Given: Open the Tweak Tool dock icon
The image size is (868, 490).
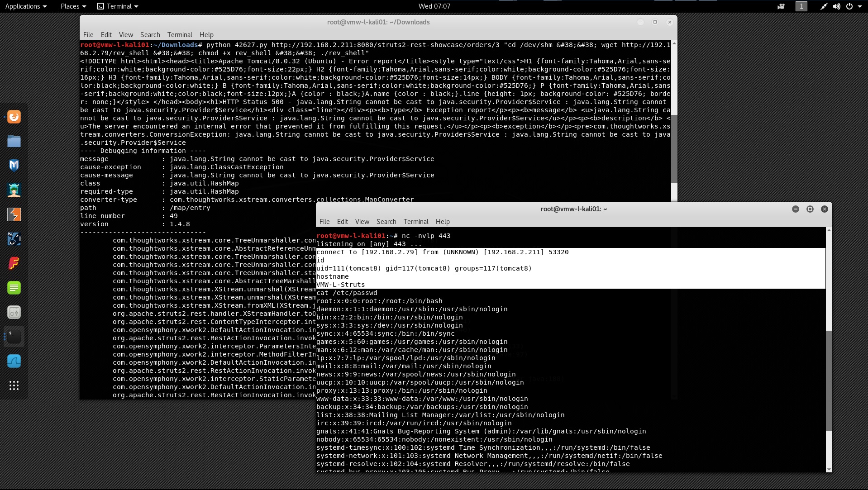Looking at the screenshot, I should coord(14,312).
